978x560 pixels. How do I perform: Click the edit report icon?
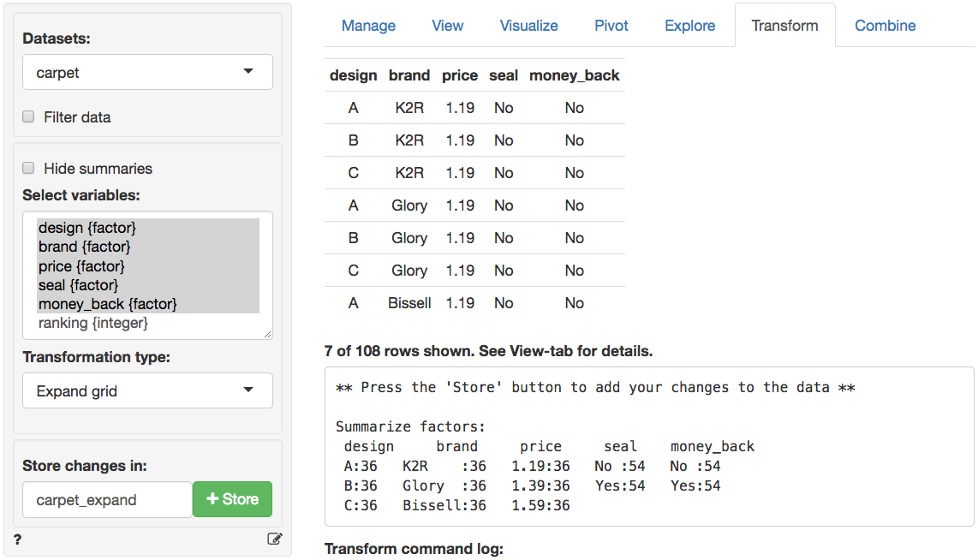click(x=274, y=539)
